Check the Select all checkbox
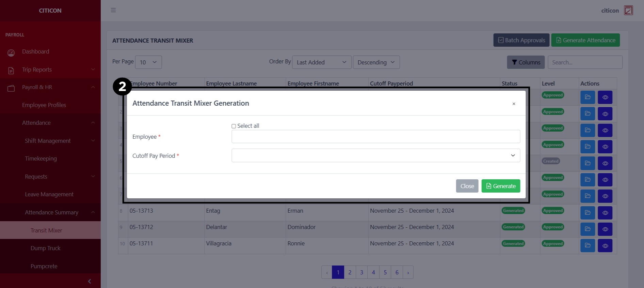 coord(234,126)
